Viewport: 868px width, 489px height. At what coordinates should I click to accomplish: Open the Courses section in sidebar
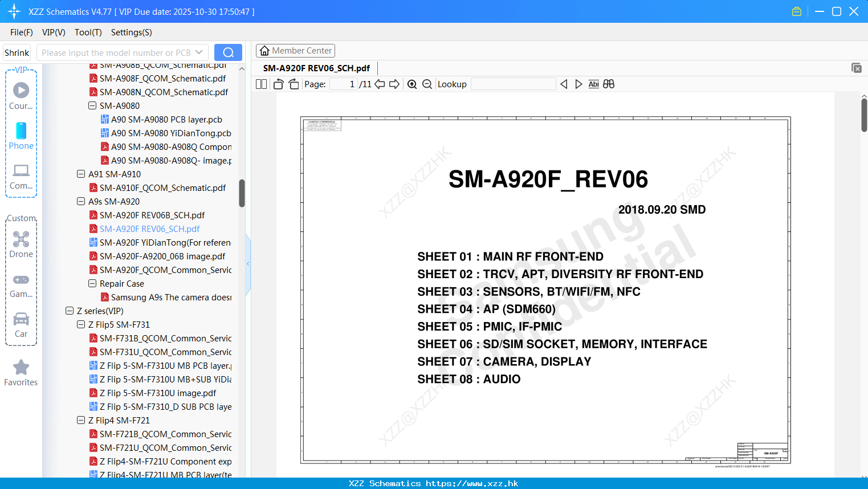point(21,96)
